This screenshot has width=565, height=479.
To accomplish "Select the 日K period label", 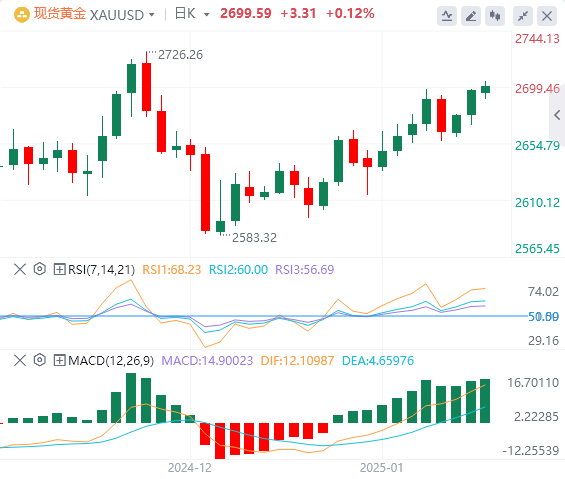I will click(185, 14).
